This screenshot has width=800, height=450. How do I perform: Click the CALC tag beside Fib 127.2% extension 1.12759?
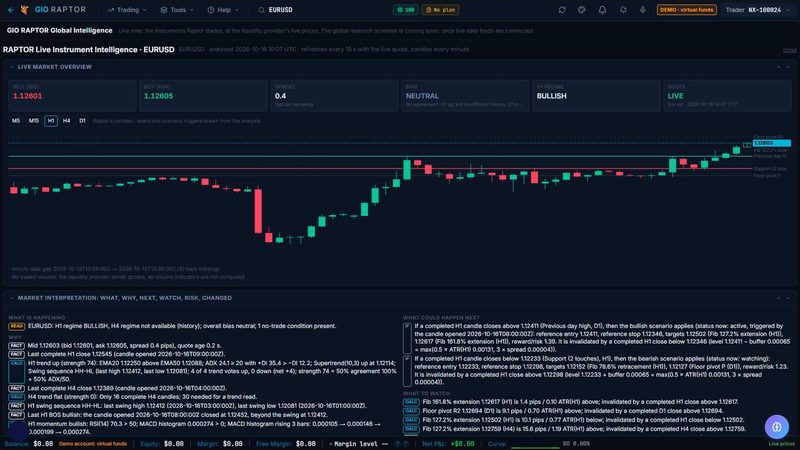tap(411, 429)
